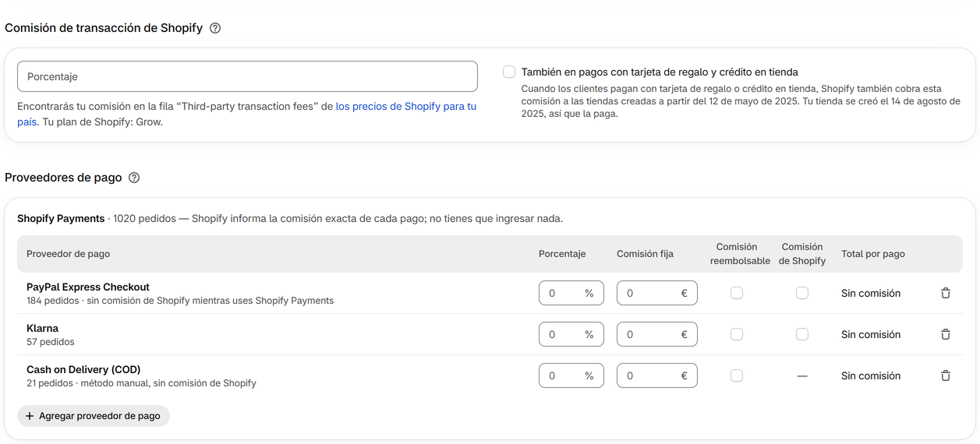Check Comisión reembolsable for PayPal Express Checkout
980x444 pixels.
click(737, 293)
